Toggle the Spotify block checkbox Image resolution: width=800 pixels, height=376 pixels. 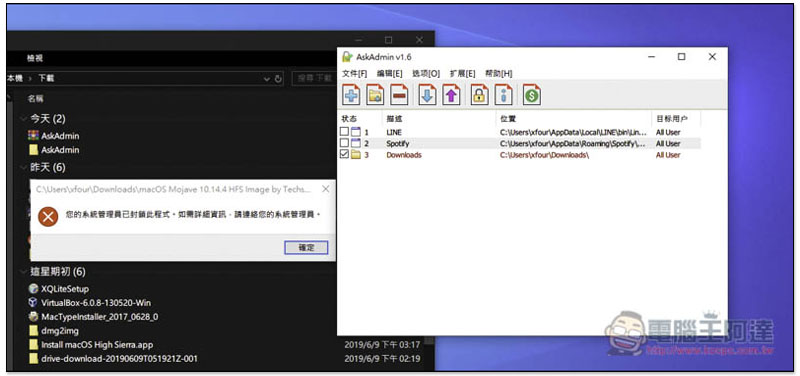click(345, 143)
